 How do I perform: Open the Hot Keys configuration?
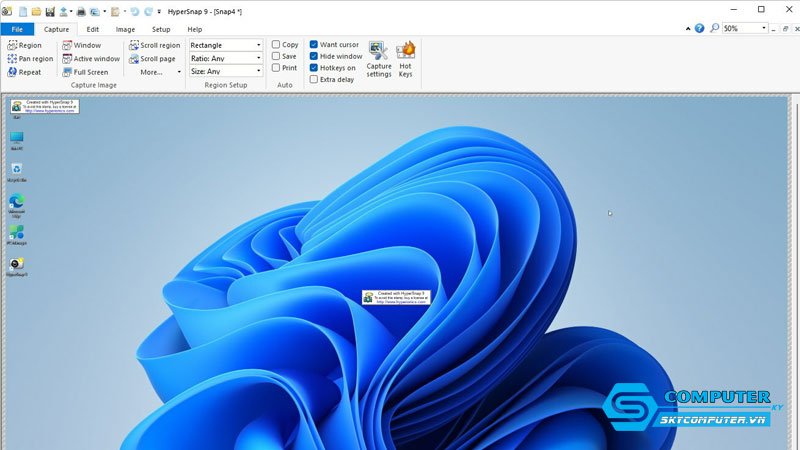tap(405, 59)
